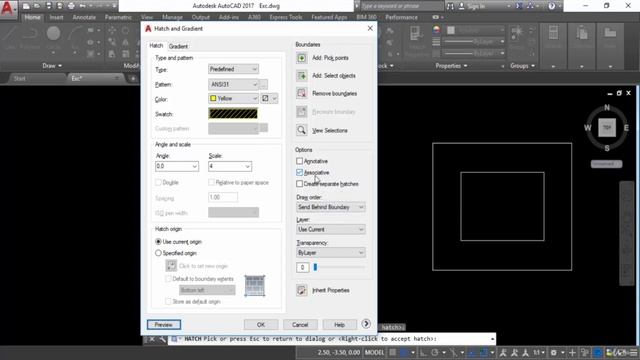Expand the Properties panel flyout

coord(451,66)
